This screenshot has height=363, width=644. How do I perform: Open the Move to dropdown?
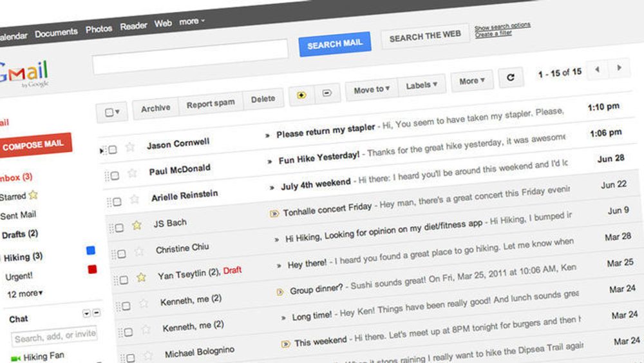tap(372, 89)
